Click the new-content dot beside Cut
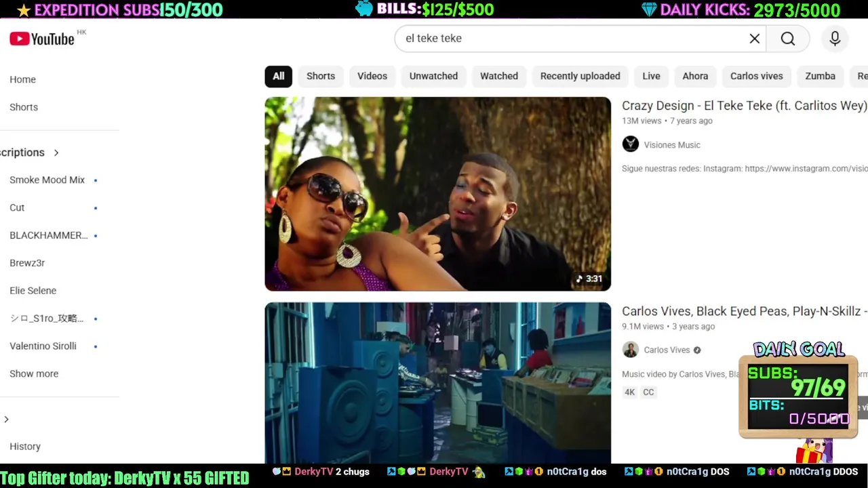This screenshot has height=488, width=868. coord(96,208)
